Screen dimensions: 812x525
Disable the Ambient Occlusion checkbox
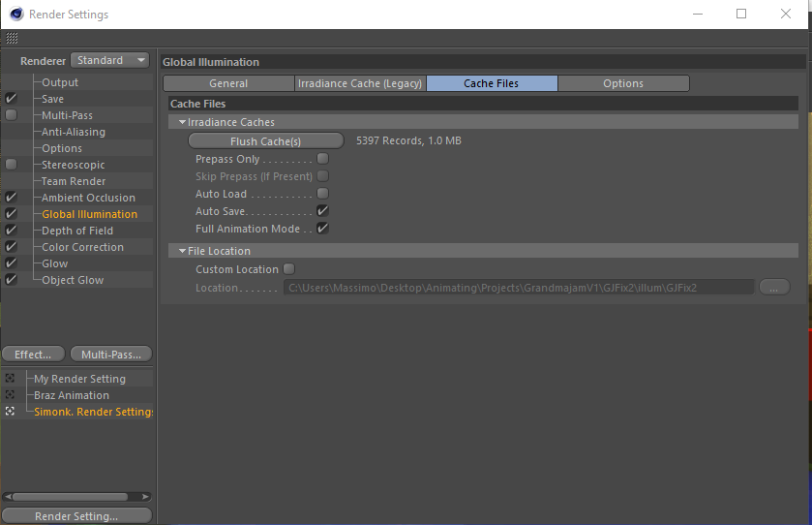11,198
